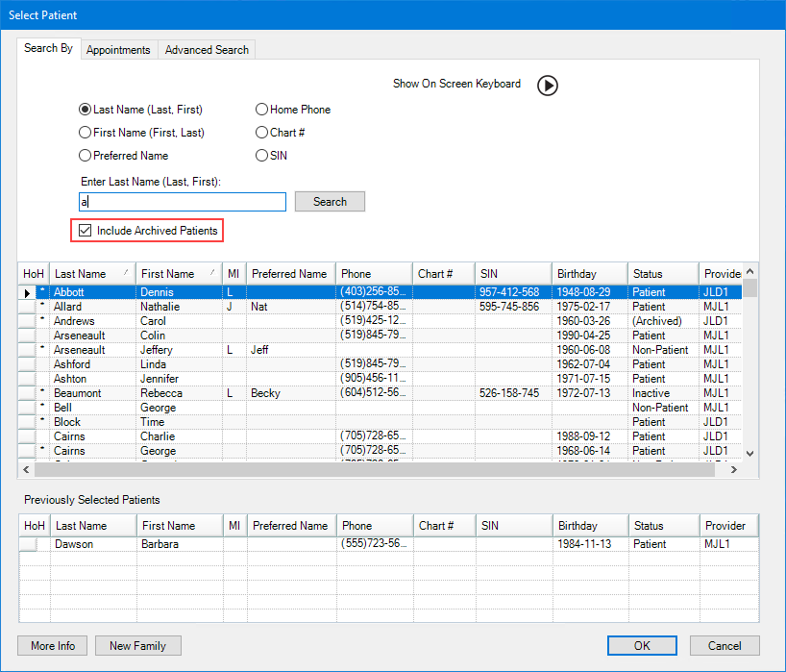Open More Info for the selected patient

[x=53, y=646]
